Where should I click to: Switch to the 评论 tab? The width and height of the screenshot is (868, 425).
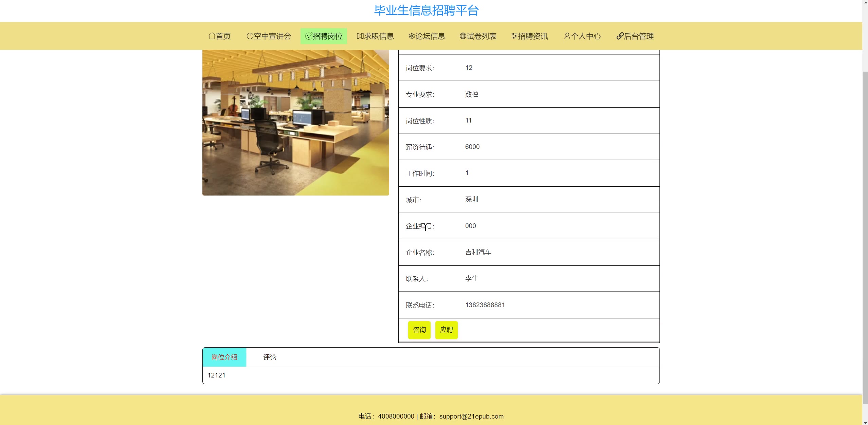pyautogui.click(x=270, y=357)
